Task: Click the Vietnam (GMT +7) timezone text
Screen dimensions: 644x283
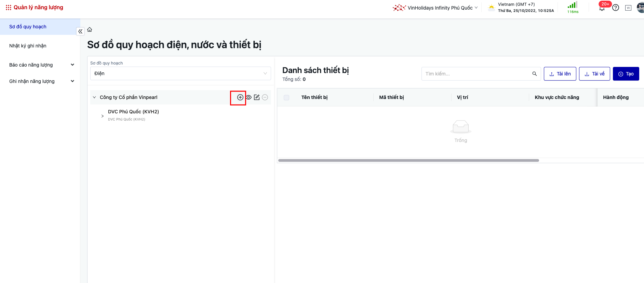Action: (516, 4)
